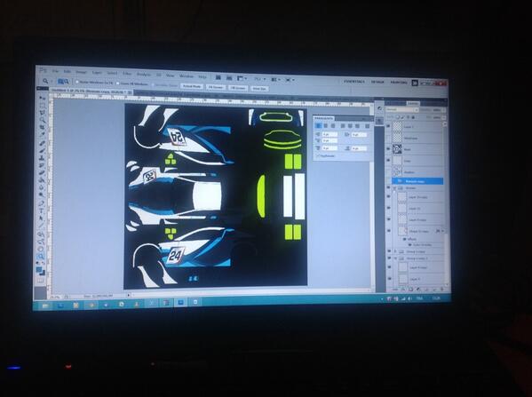Select the Eraser tool
This screenshot has height=397, width=532.
point(42,172)
